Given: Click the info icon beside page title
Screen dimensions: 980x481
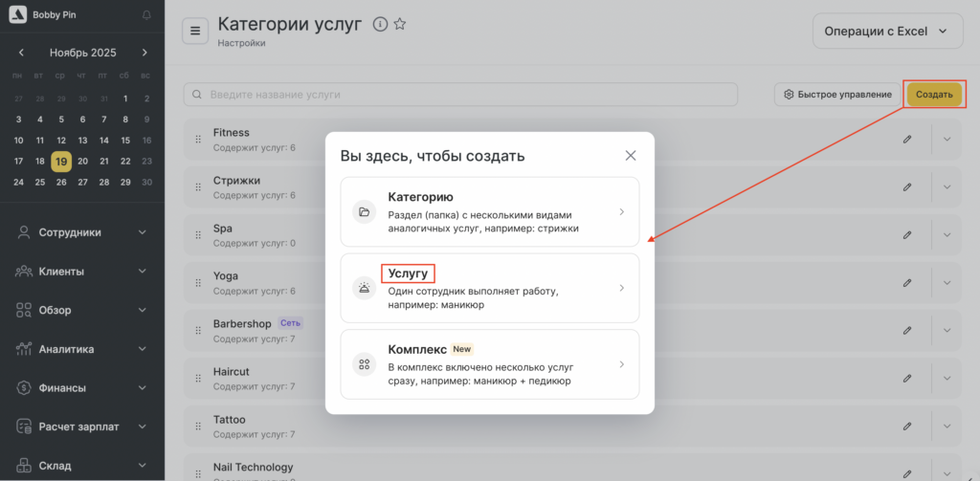Looking at the screenshot, I should (380, 25).
